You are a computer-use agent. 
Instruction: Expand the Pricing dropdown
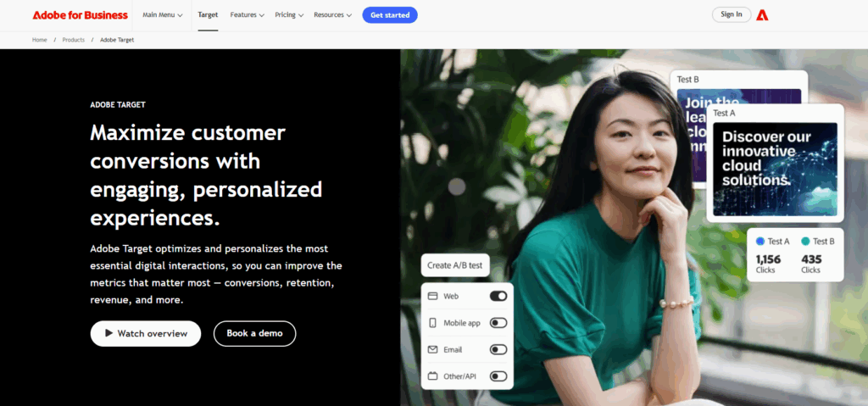[x=289, y=15]
